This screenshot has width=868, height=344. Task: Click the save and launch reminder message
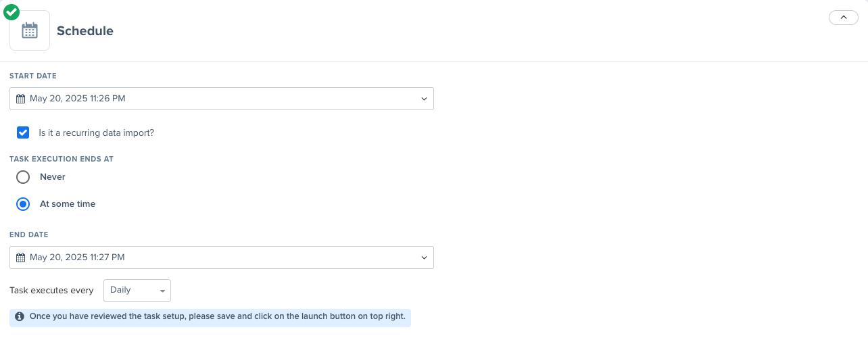click(x=217, y=316)
